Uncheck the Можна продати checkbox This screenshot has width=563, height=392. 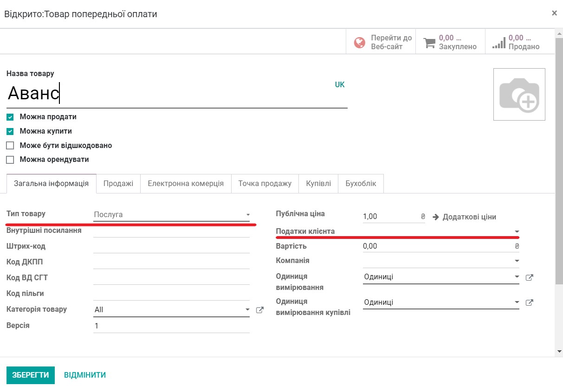tap(10, 117)
